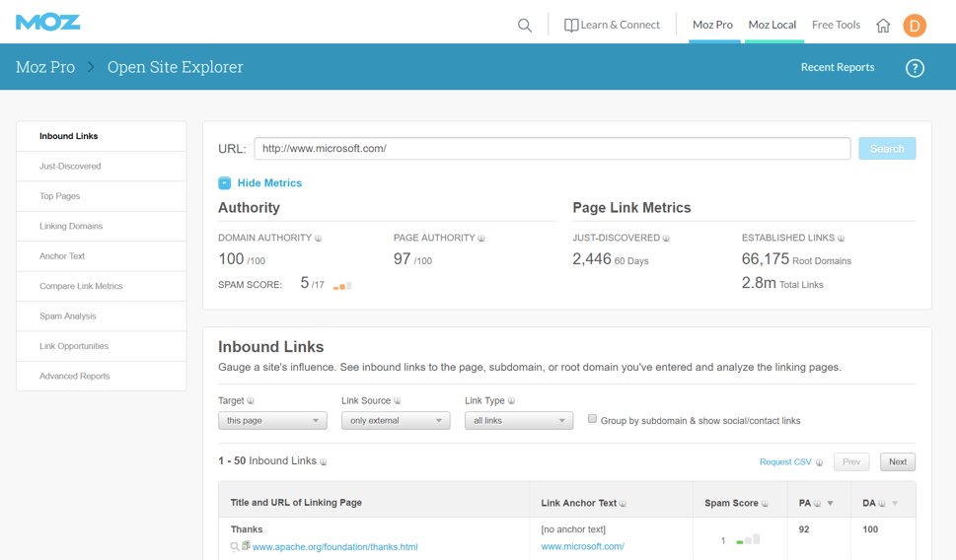Click the DA column info icon
This screenshot has height=560, width=956.
882,504
